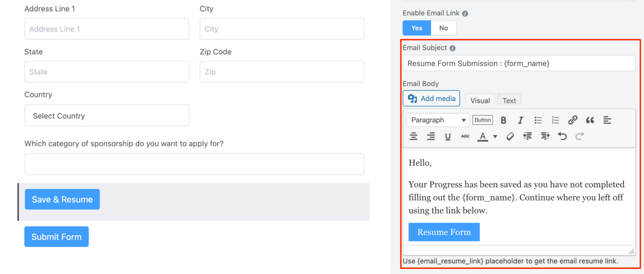Clear formatting with the eraser icon
The width and height of the screenshot is (644, 274).
pos(510,136)
